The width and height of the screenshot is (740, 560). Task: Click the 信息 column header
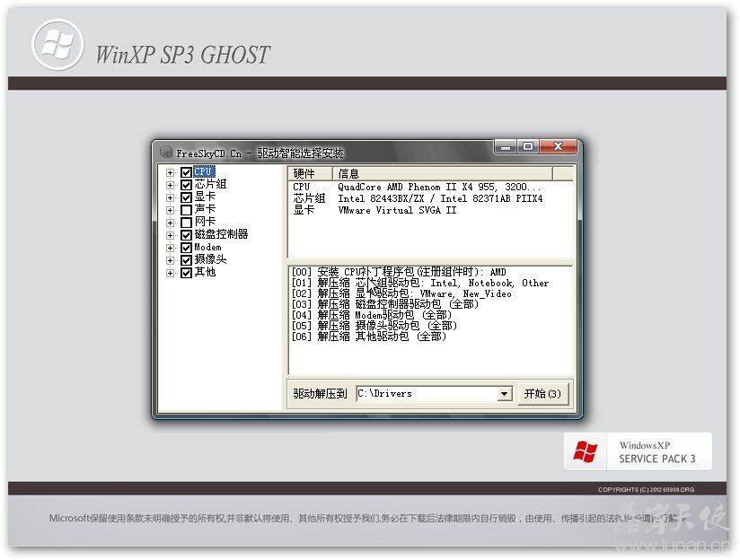pos(442,173)
